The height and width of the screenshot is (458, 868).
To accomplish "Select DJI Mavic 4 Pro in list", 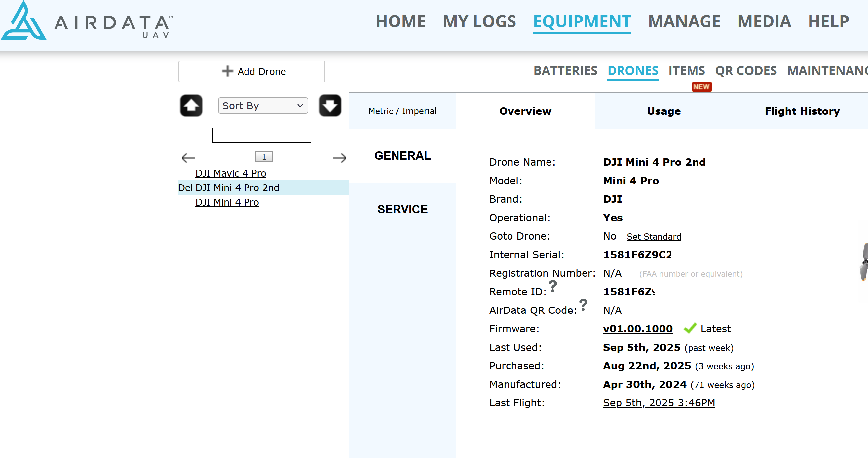I will tap(231, 173).
